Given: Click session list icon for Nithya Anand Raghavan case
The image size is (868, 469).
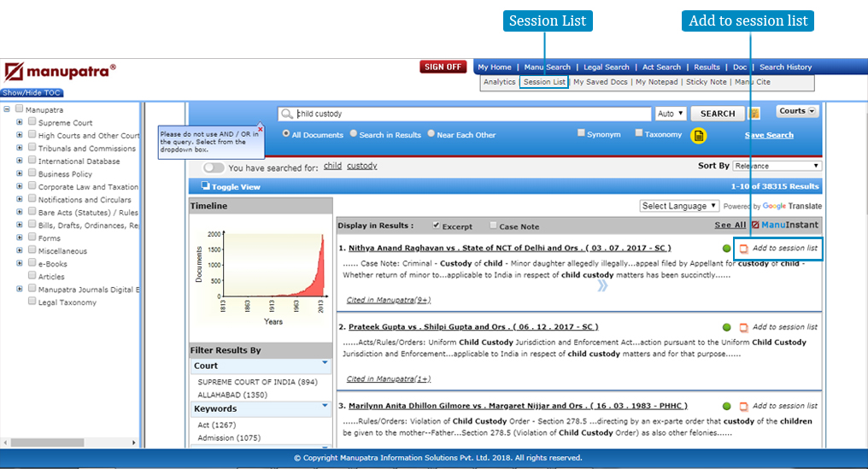Looking at the screenshot, I should click(744, 249).
